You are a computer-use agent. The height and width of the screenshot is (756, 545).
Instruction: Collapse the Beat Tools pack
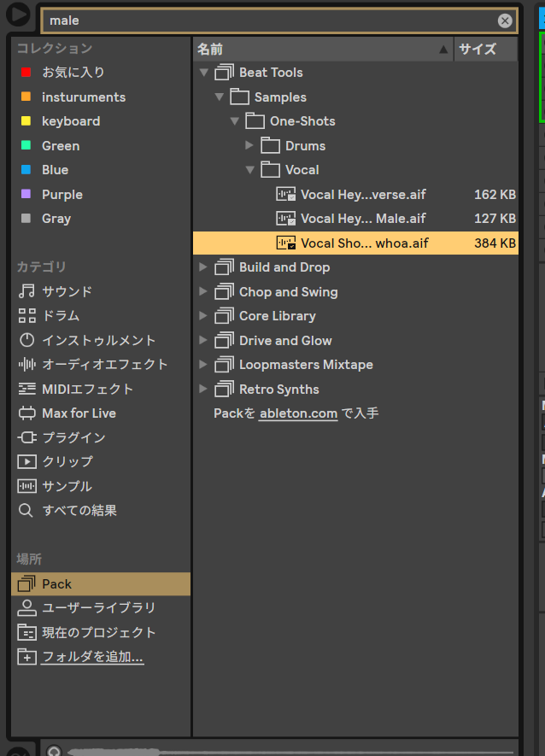[x=204, y=73]
